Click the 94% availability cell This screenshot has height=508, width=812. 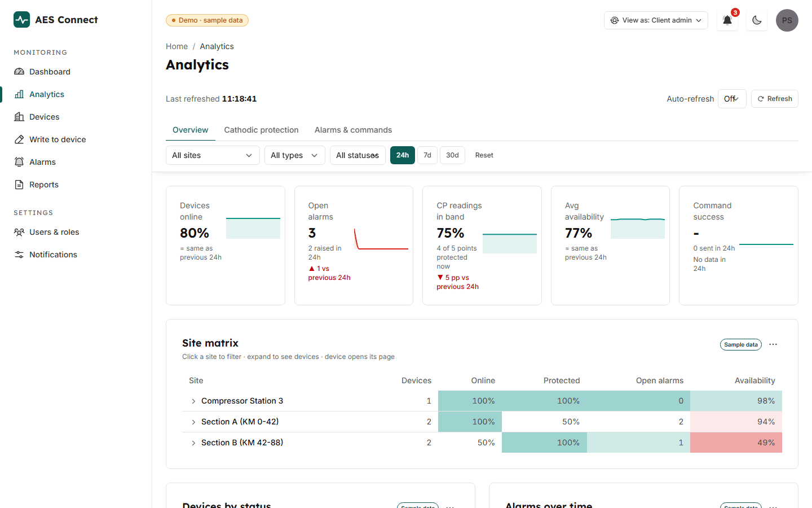736,422
